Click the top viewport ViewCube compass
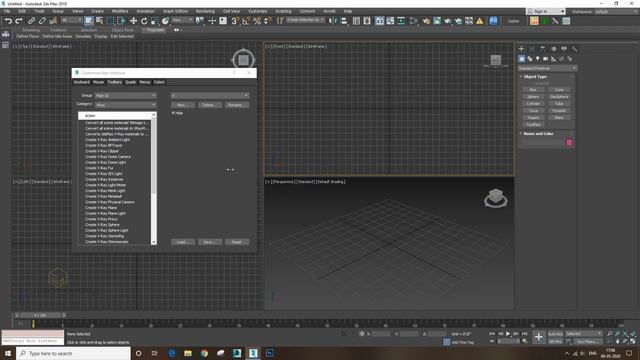The image size is (640, 360). pos(243,60)
